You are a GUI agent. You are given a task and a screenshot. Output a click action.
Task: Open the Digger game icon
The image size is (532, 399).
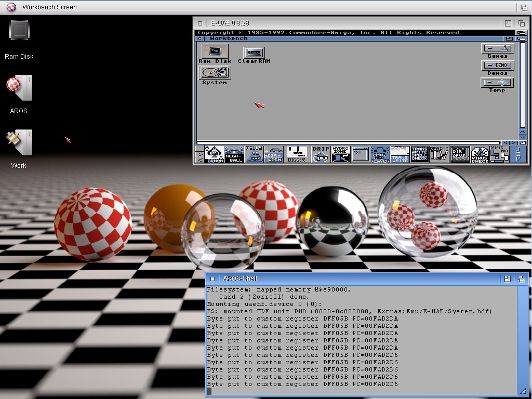(x=297, y=154)
